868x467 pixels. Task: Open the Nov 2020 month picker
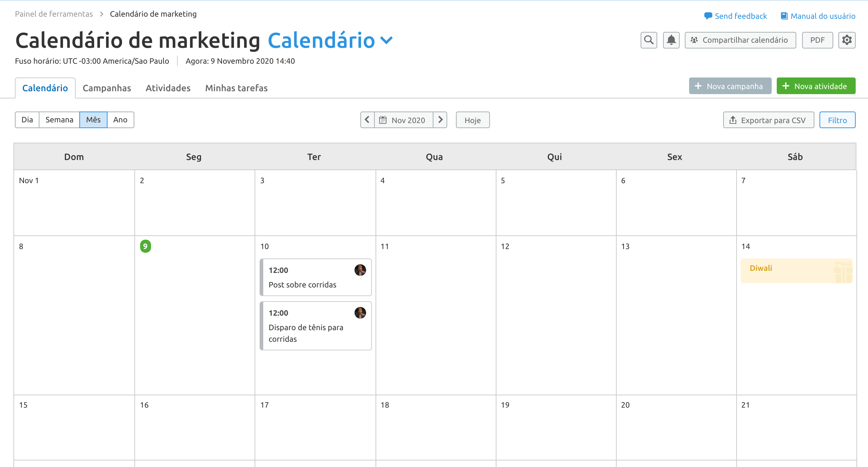403,119
